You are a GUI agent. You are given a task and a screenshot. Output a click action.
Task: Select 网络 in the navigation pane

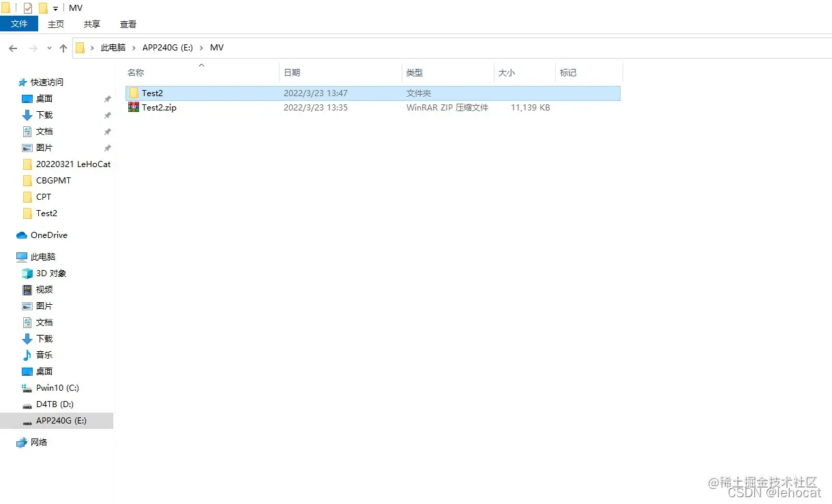(40, 442)
